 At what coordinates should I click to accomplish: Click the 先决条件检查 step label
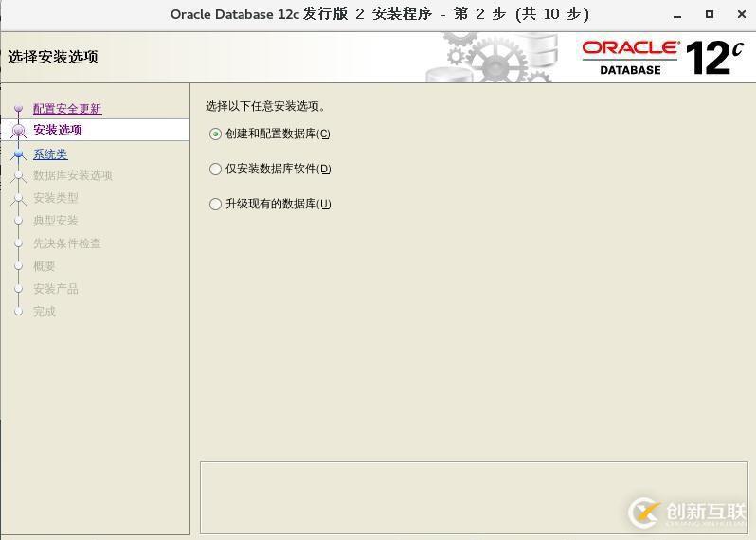[67, 243]
